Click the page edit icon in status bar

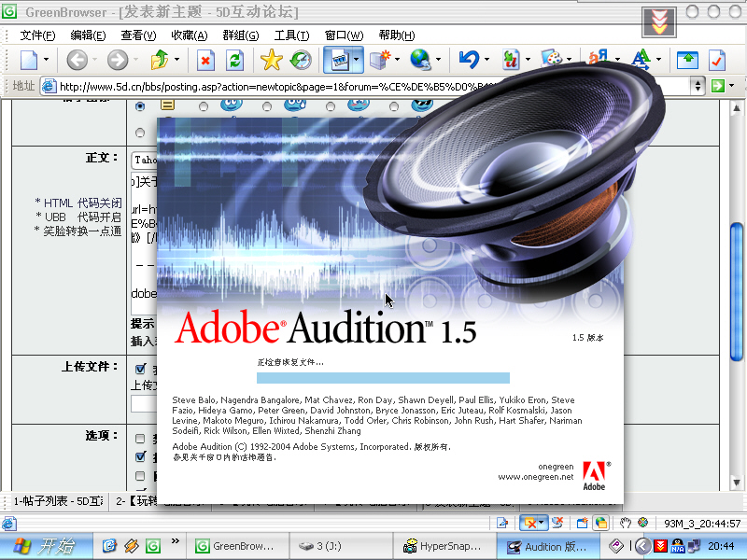[x=501, y=524]
